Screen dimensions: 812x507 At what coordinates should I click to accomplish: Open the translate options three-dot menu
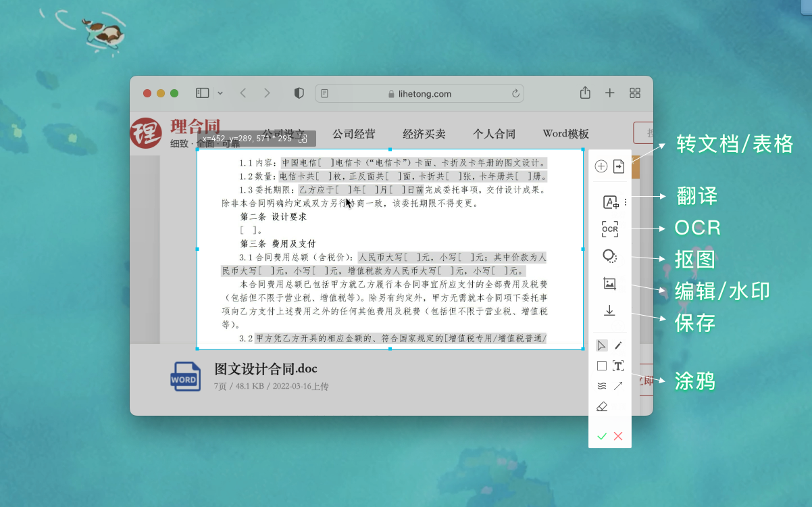[x=626, y=201]
